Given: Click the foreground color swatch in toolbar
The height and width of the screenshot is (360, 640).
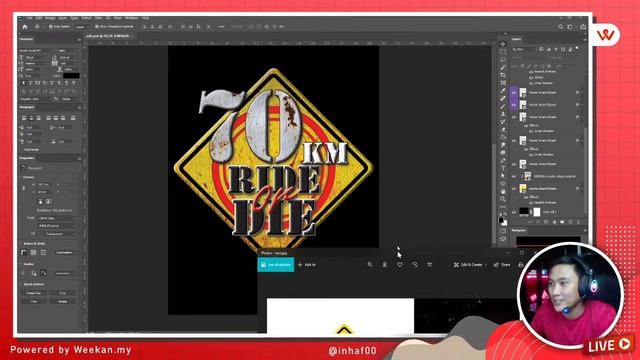Looking at the screenshot, I should [501, 220].
